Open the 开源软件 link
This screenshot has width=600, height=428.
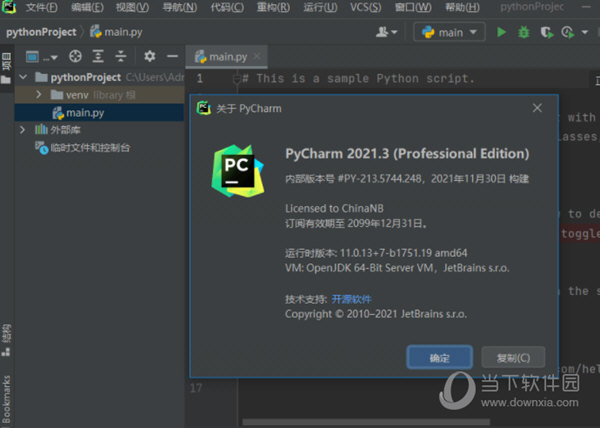click(x=351, y=299)
